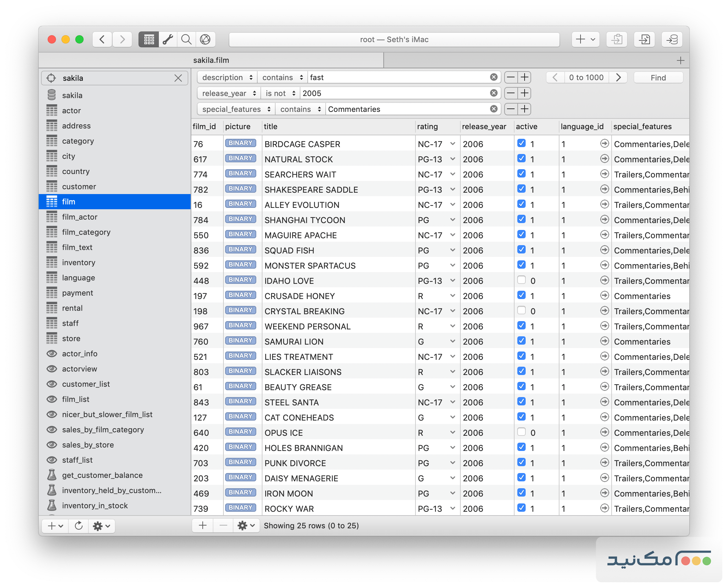Change the 'is not' operator dropdown for release_year
The width and height of the screenshot is (728, 587).
[x=280, y=93]
